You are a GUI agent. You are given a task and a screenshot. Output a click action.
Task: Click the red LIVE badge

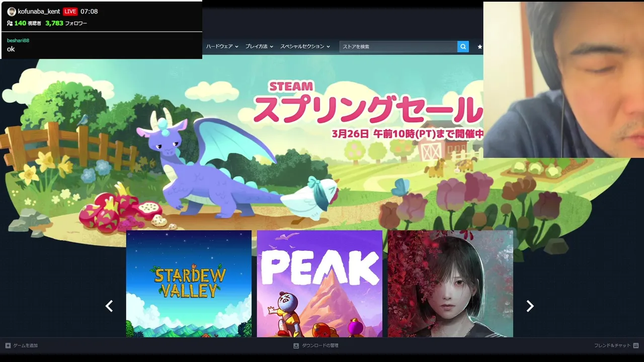point(70,12)
